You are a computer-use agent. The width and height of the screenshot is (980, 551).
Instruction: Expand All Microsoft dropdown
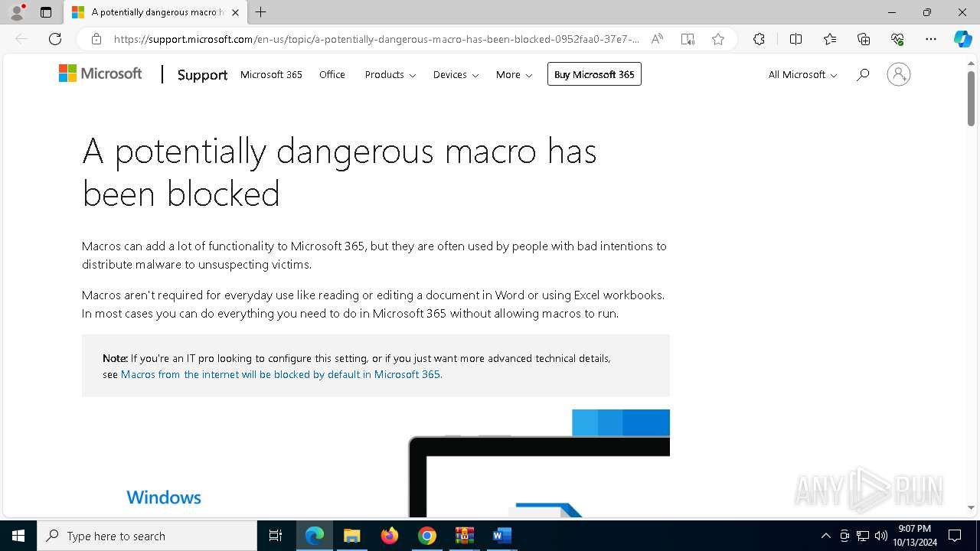[x=802, y=74]
